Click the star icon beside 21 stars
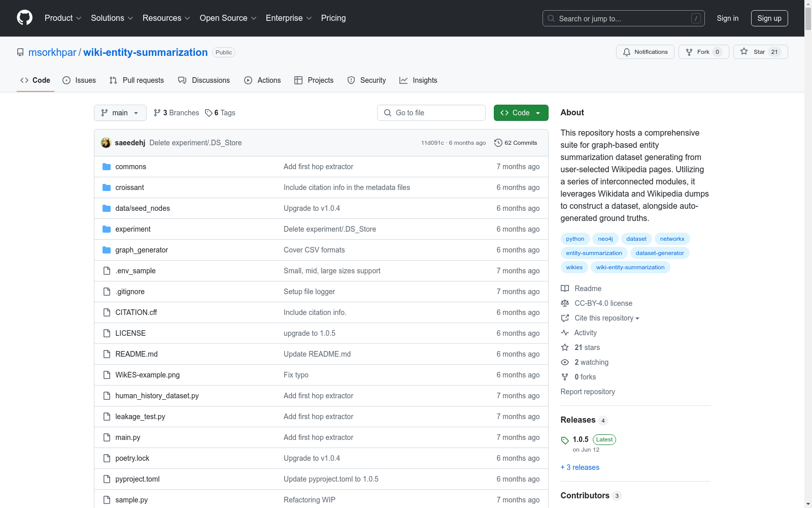The image size is (812, 508). click(565, 347)
